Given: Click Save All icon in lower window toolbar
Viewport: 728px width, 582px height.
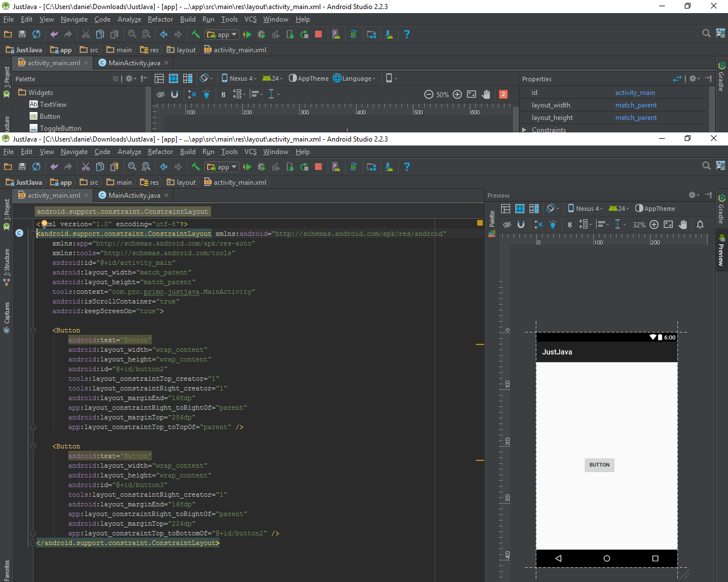Looking at the screenshot, I should tap(22, 167).
